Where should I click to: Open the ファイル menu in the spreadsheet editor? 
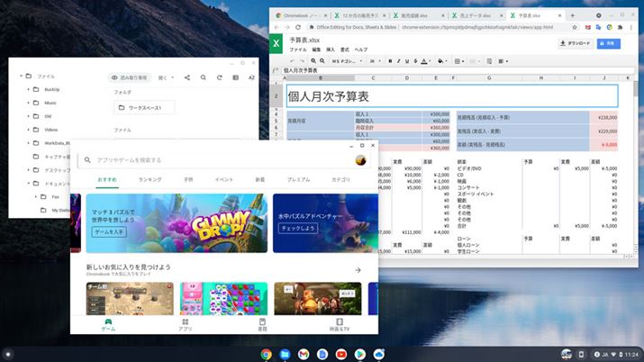coord(298,50)
